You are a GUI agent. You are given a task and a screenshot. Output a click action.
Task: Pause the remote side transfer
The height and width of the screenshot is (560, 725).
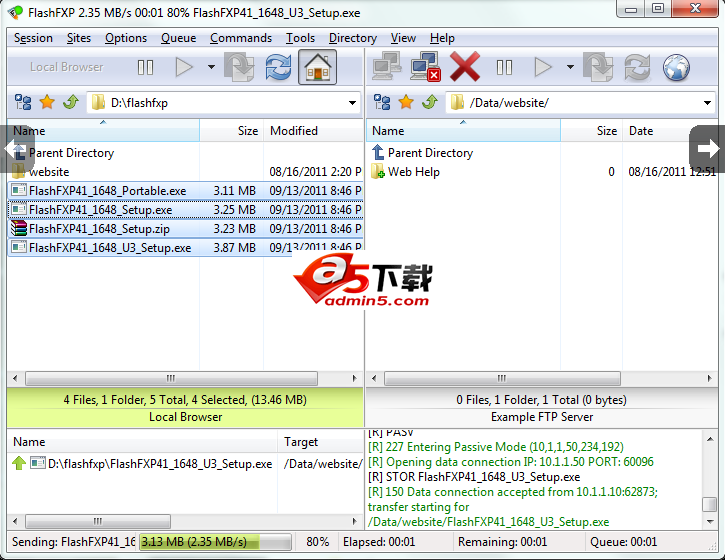[504, 68]
